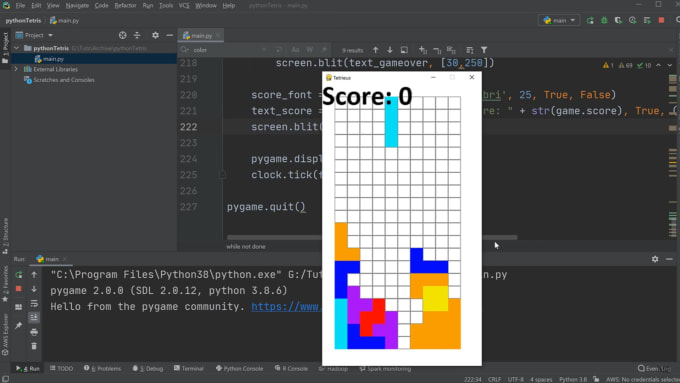Open the Problems tool window

[x=103, y=368]
